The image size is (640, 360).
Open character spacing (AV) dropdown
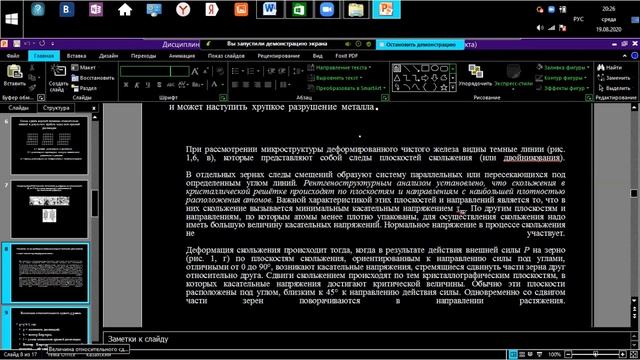184,85
